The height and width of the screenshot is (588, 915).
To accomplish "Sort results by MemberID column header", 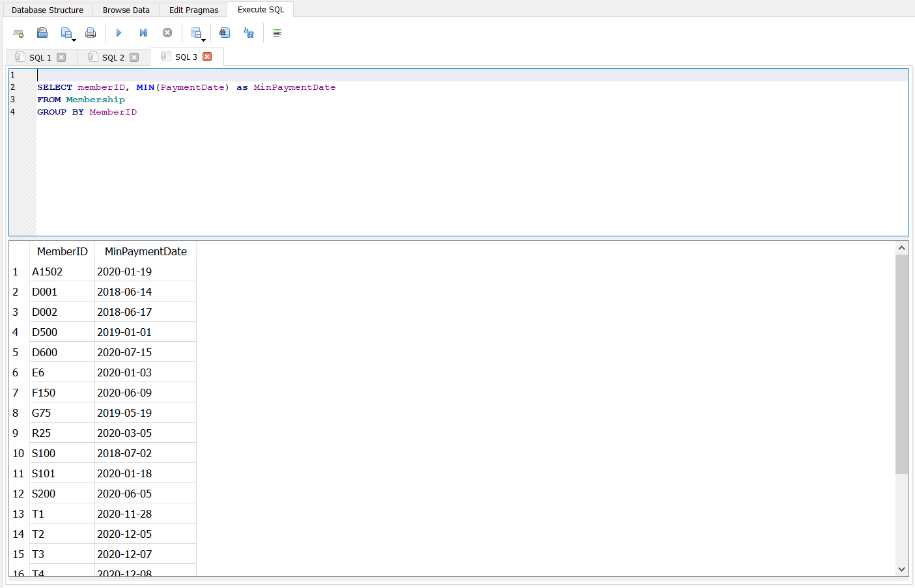I will point(62,251).
